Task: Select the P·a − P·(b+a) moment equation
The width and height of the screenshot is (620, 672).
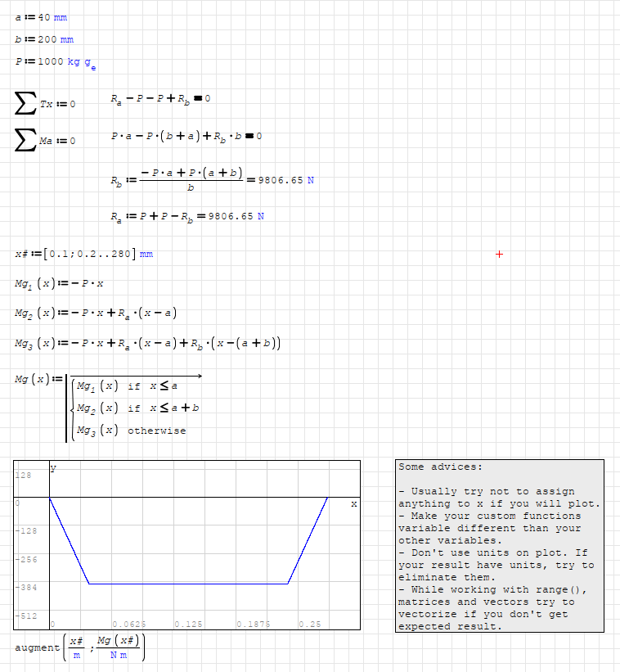Action: pos(185,136)
